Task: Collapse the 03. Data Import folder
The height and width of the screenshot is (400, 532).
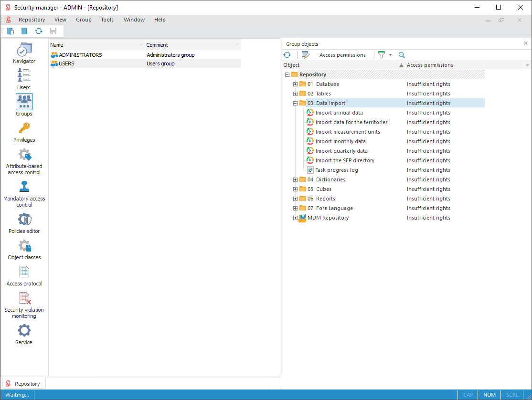Action: (296, 103)
